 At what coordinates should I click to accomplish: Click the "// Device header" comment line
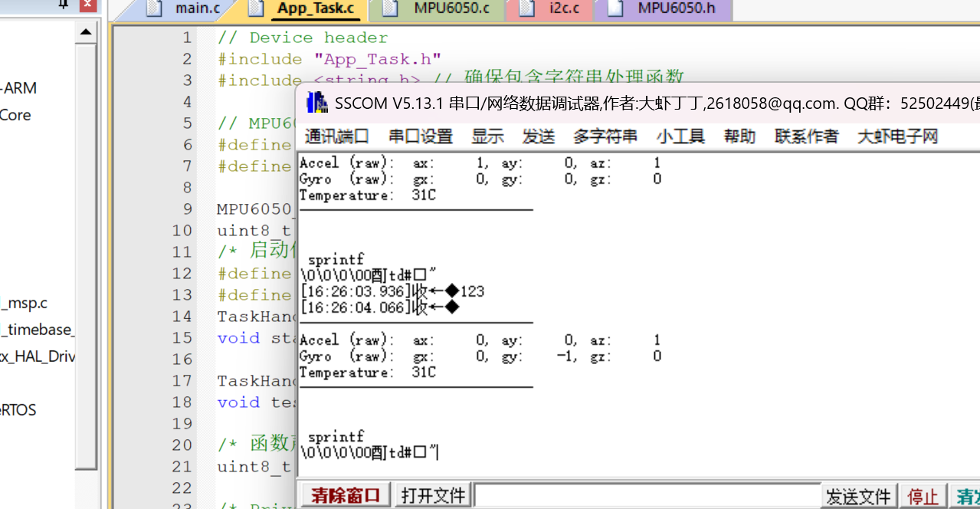pos(303,38)
